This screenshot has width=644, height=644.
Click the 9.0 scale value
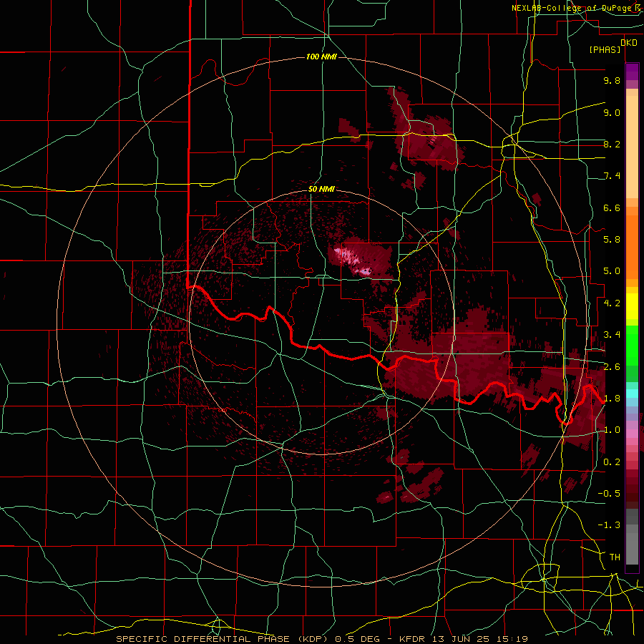612,112
